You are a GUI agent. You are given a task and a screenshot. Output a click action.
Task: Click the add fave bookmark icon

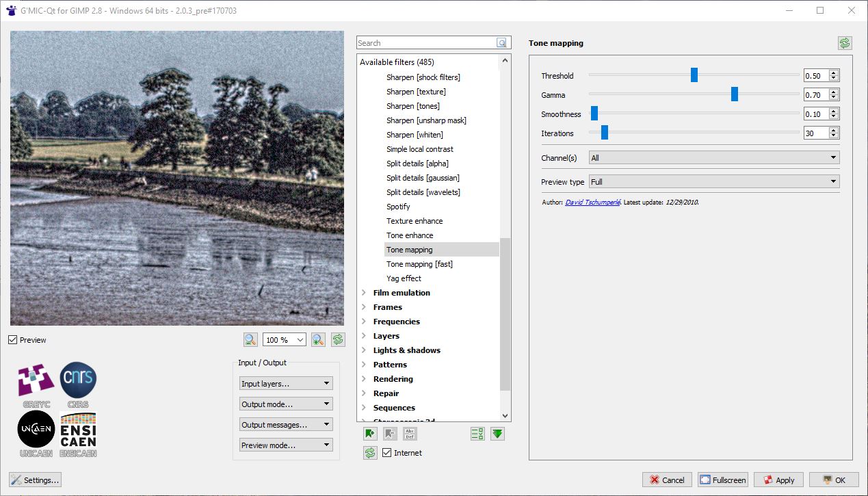coord(371,433)
